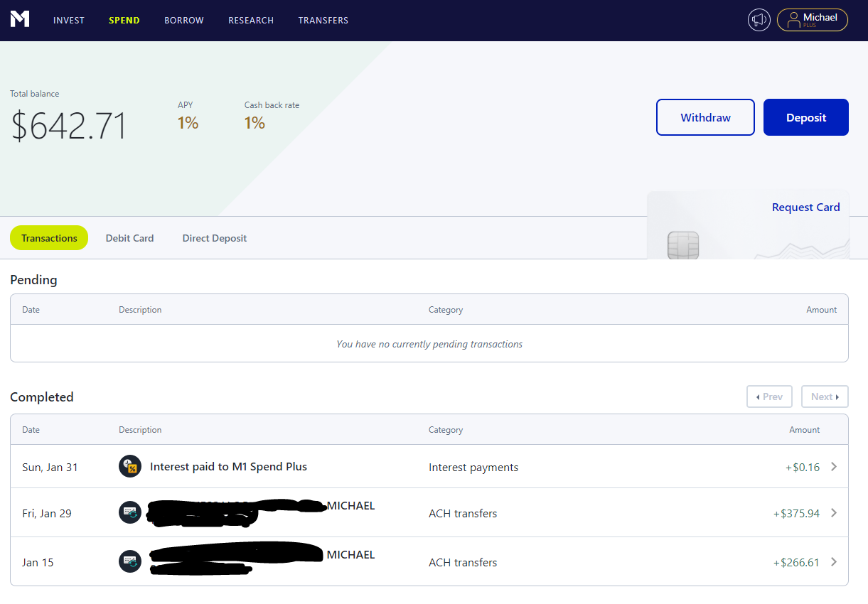Click the no pending transactions message
The image size is (868, 604).
click(429, 344)
